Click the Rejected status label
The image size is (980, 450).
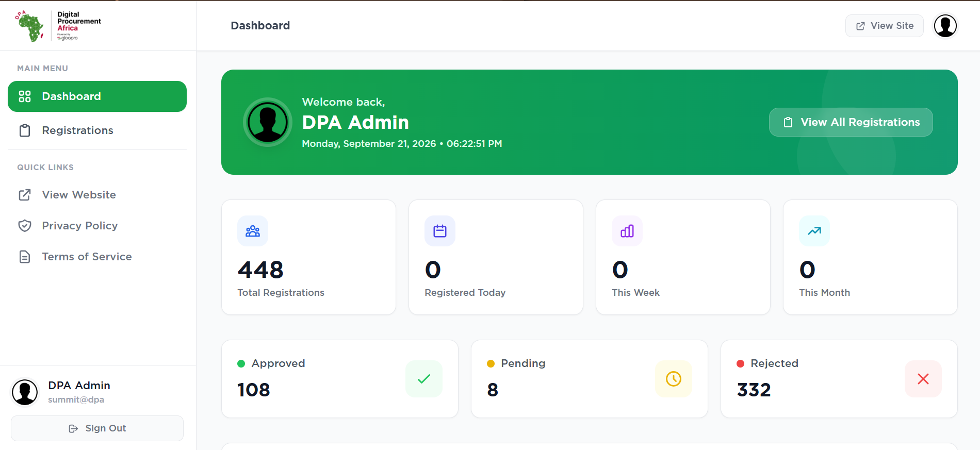pyautogui.click(x=774, y=363)
